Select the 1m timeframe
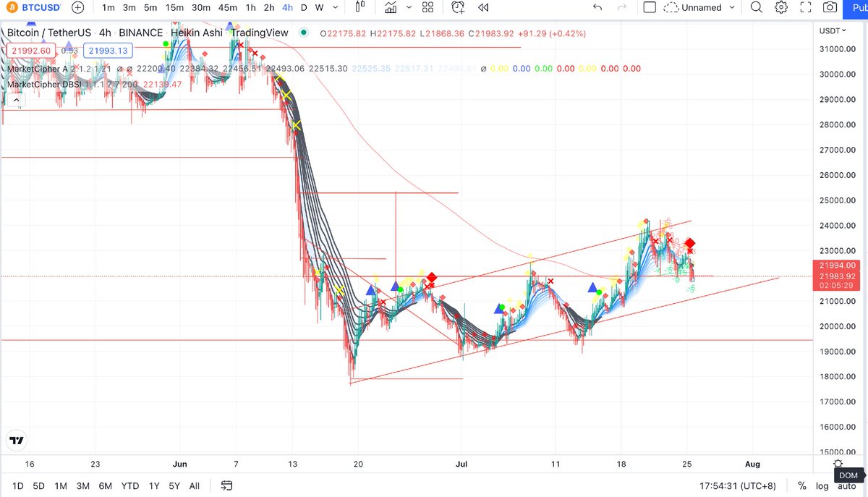Screen dimensions: 868x497 coord(109,7)
